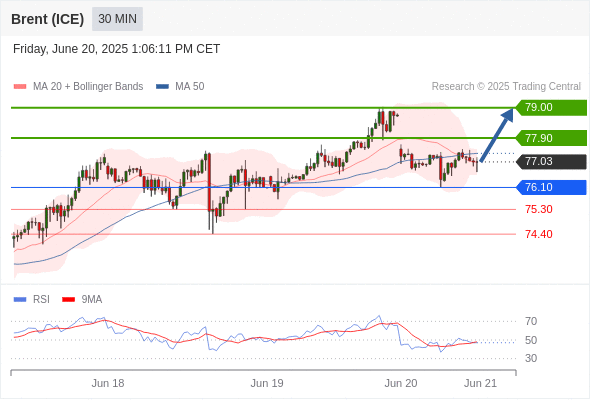Viewport: 590px width, 400px height.
Task: Click the blue RSI legend swatch
Action: point(20,300)
